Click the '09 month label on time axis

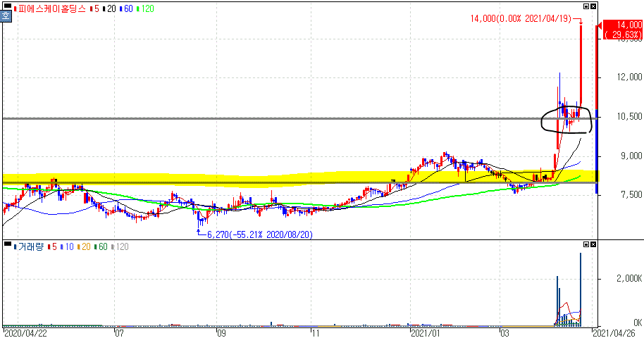(221, 332)
